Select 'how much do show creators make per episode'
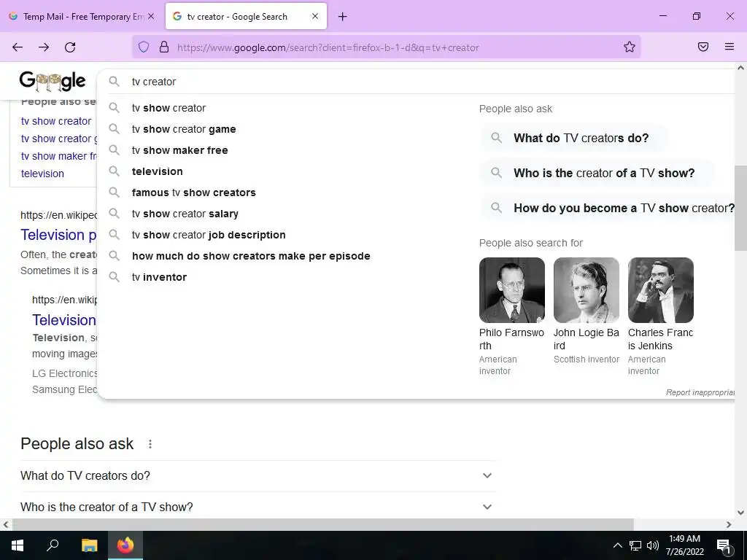Screen dimensions: 747x560 point(251,256)
